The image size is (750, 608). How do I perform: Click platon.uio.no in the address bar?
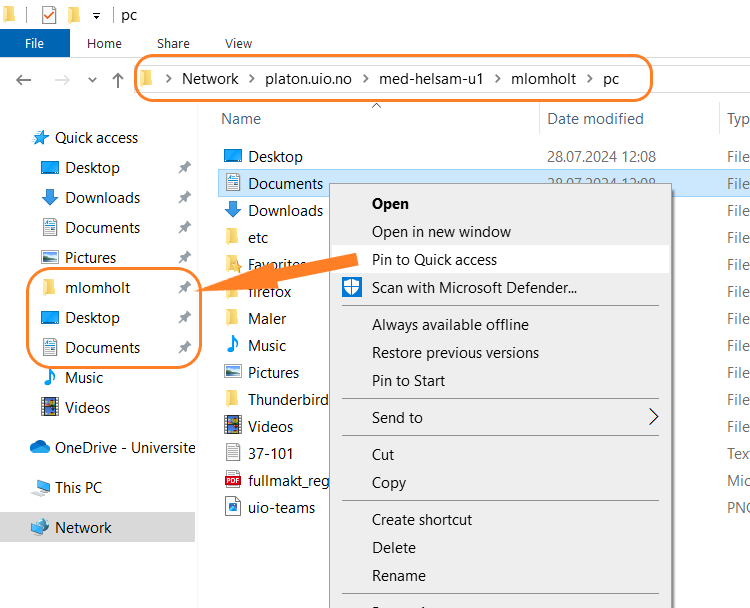[x=308, y=78]
